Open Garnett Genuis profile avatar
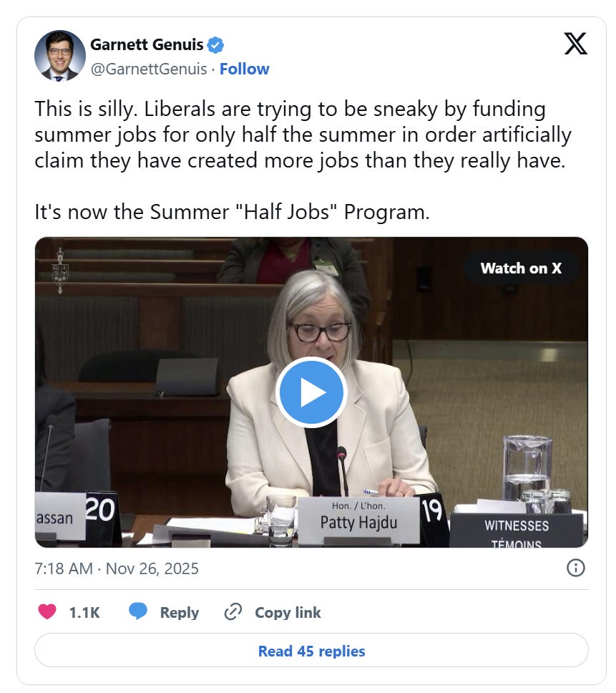This screenshot has height=693, width=616. [60, 56]
